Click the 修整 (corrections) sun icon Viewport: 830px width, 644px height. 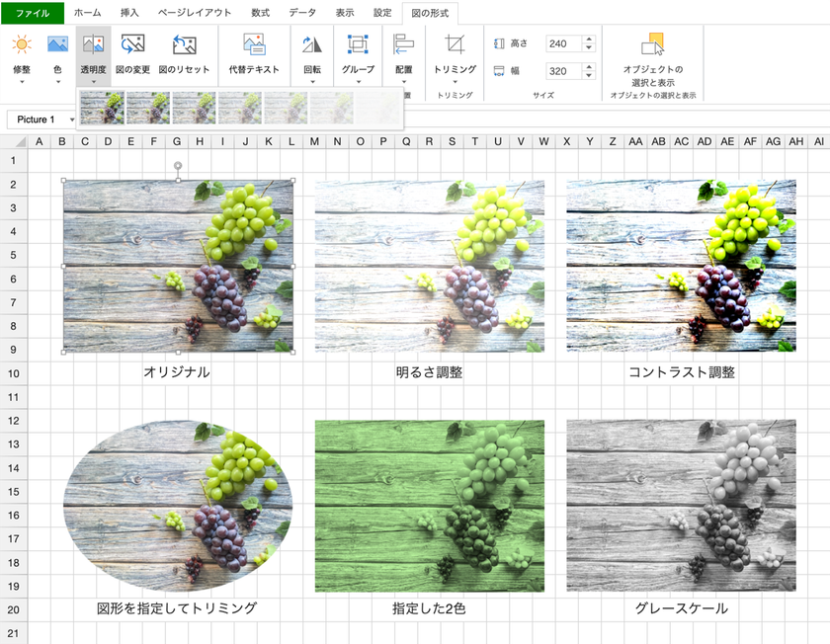click(x=22, y=44)
